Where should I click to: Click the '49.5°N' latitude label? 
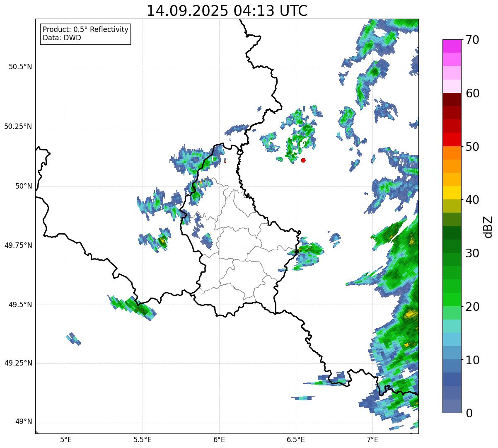point(20,305)
